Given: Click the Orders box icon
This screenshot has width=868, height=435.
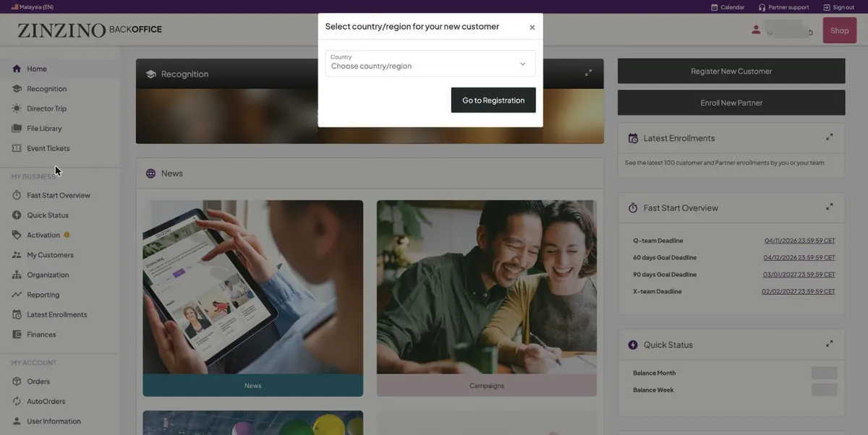Looking at the screenshot, I should (17, 382).
